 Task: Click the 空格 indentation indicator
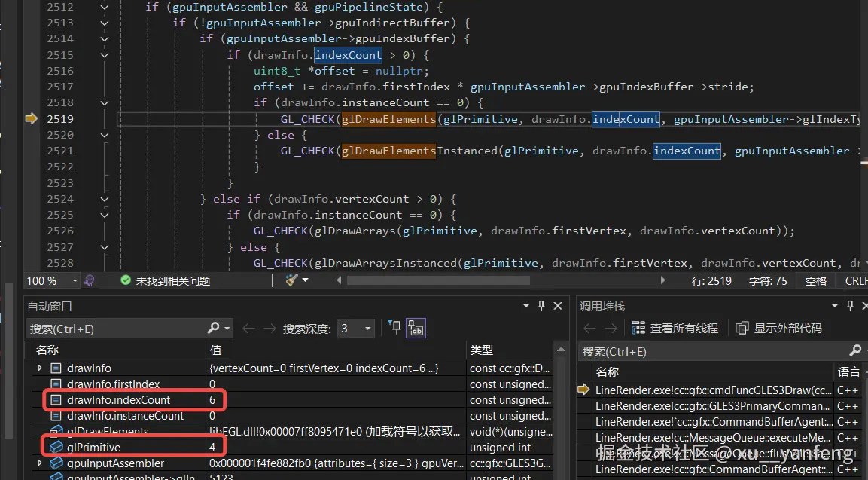[x=815, y=281]
